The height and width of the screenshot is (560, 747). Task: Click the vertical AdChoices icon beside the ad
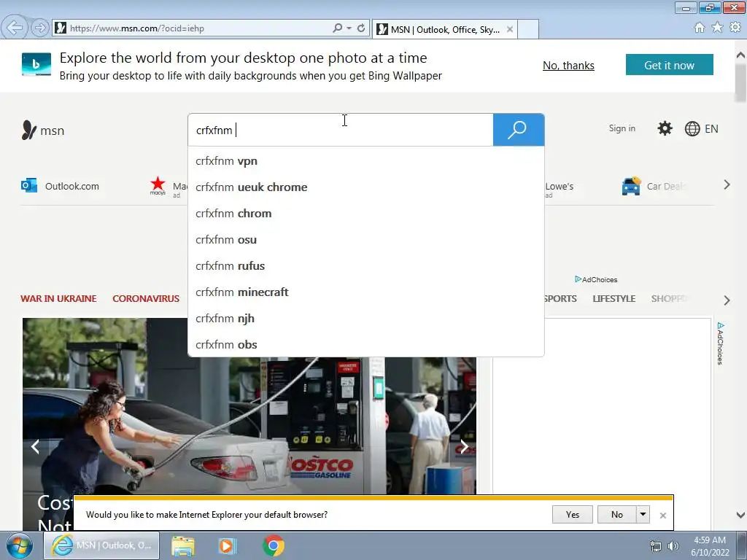coord(720,343)
